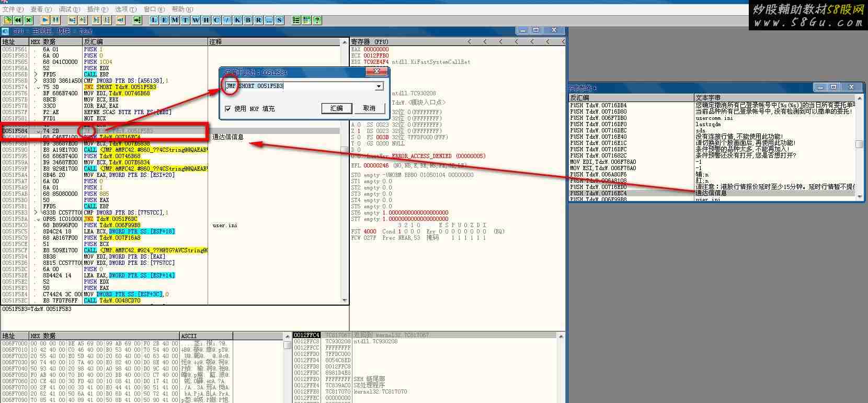Open the 选项(T) menu

pyautogui.click(x=125, y=9)
